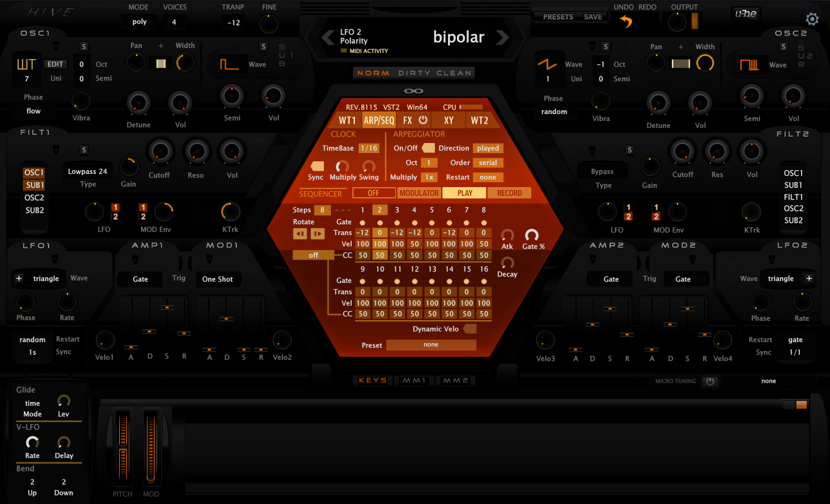This screenshot has height=504, width=830.
Task: Open arpeggiator Direction played selector
Action: coord(488,148)
